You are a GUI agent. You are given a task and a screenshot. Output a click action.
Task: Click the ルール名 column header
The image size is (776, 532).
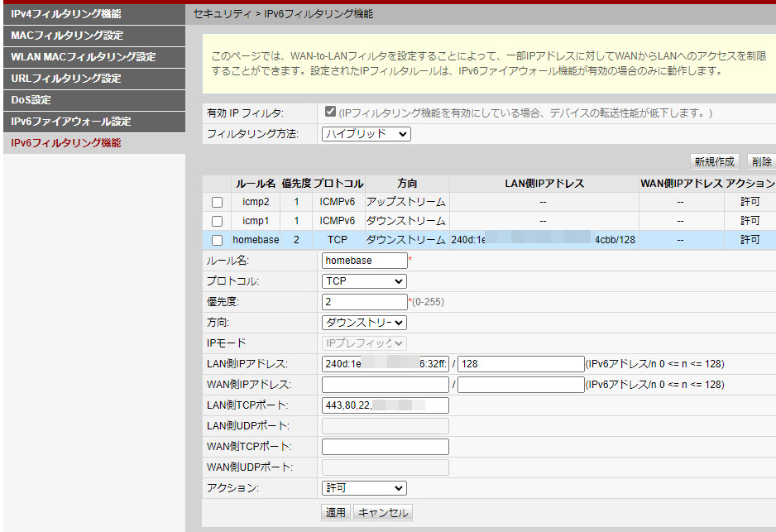(x=256, y=184)
